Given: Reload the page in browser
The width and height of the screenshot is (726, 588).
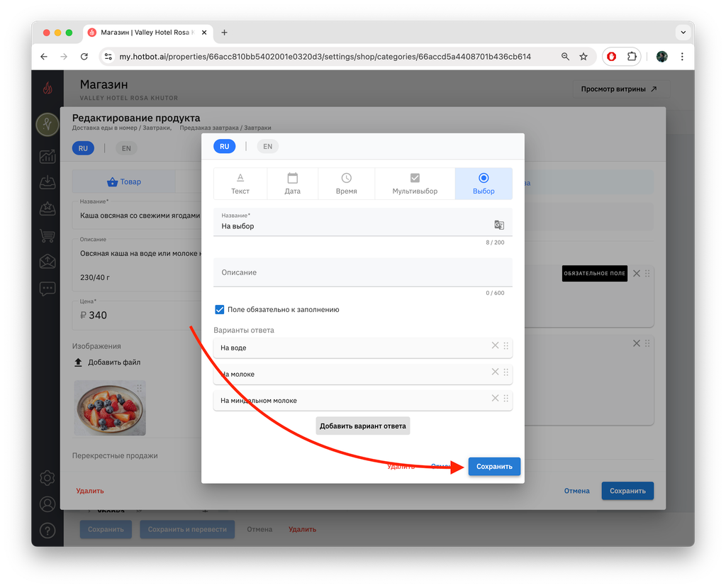Looking at the screenshot, I should click(x=84, y=57).
